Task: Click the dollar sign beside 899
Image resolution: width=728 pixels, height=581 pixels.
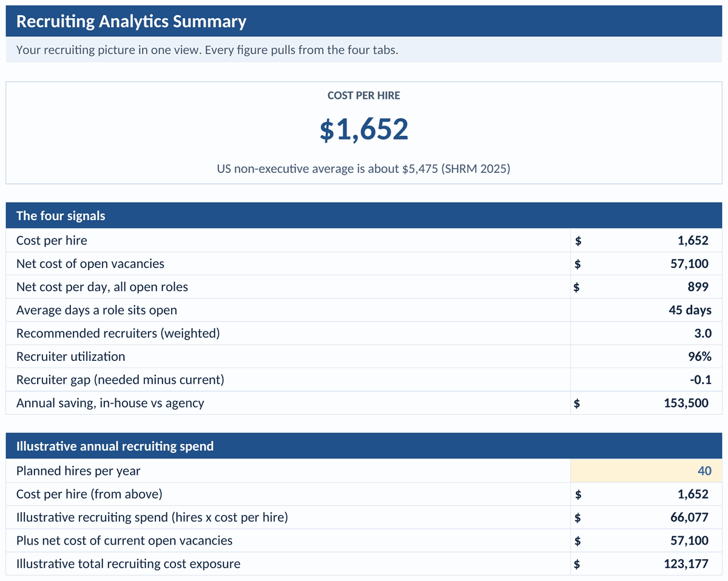Action: click(x=578, y=287)
